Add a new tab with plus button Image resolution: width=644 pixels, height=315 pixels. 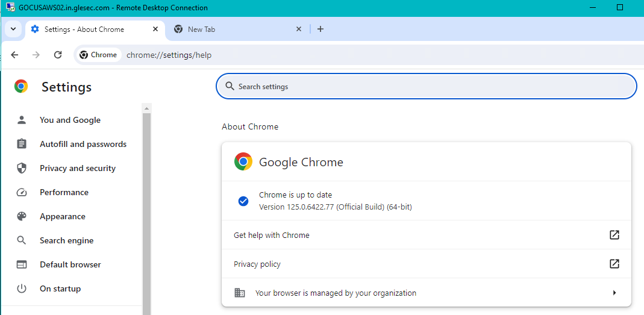(x=320, y=29)
